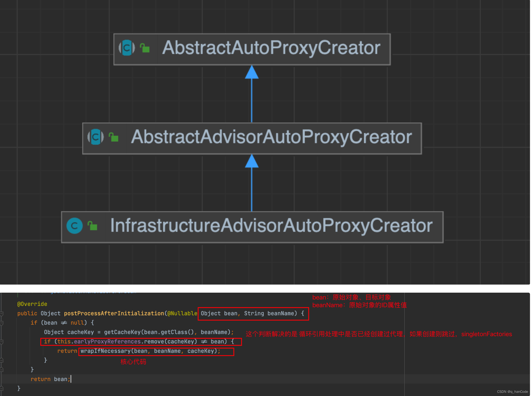Select the AbstractAutoProxyCreator node label
Screen dimensions: 532x396
[271, 48]
